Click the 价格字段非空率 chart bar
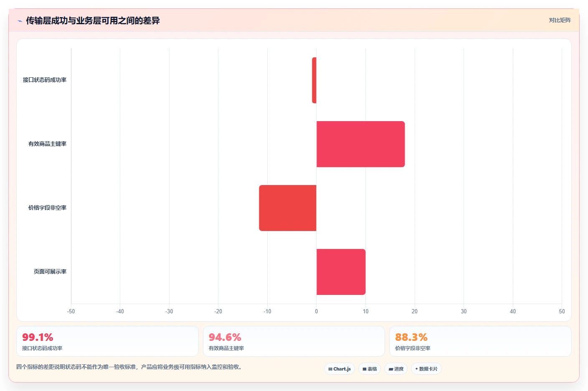588x391 pixels. coord(288,208)
